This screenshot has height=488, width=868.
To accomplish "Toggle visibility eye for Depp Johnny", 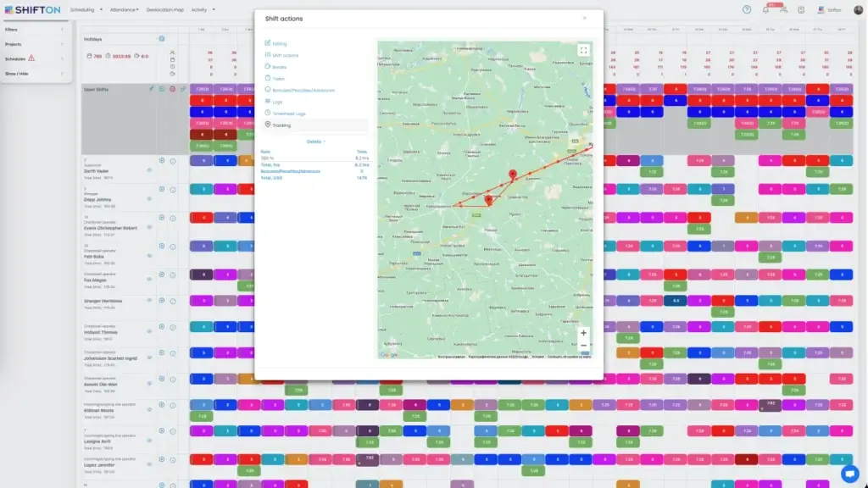I will 149,197.
